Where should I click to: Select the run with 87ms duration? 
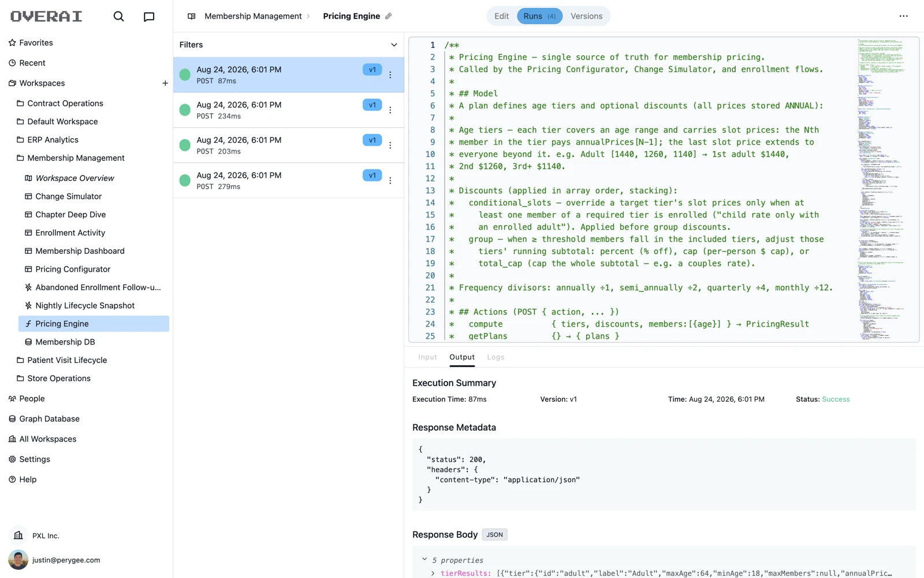click(289, 75)
